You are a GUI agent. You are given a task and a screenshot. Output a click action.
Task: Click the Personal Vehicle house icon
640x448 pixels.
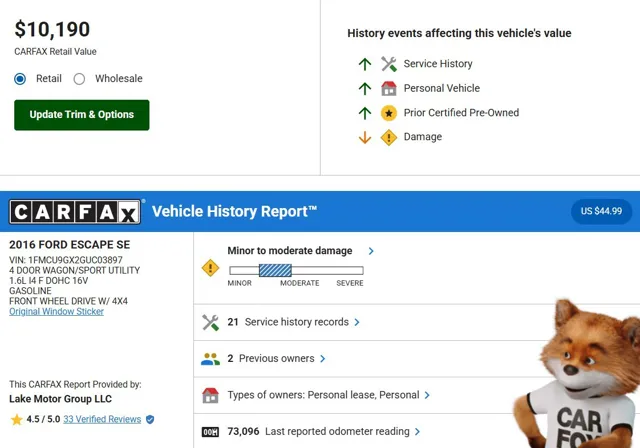[389, 88]
